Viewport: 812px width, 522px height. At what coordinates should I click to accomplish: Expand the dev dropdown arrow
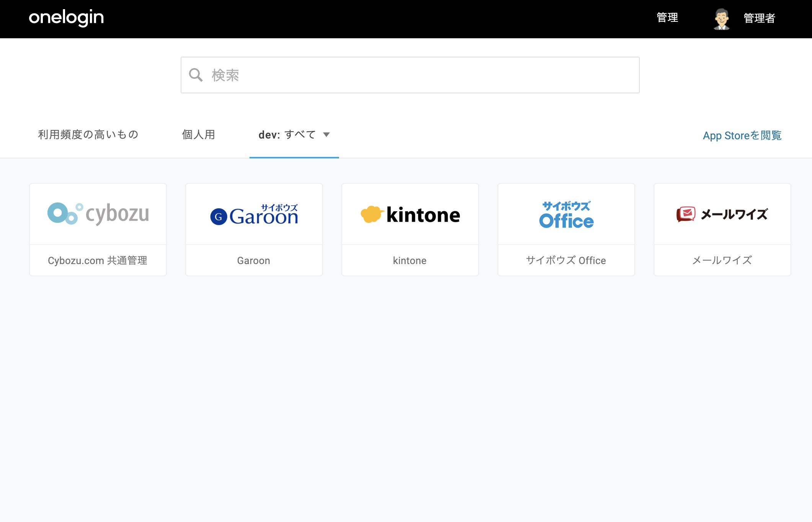tap(326, 135)
